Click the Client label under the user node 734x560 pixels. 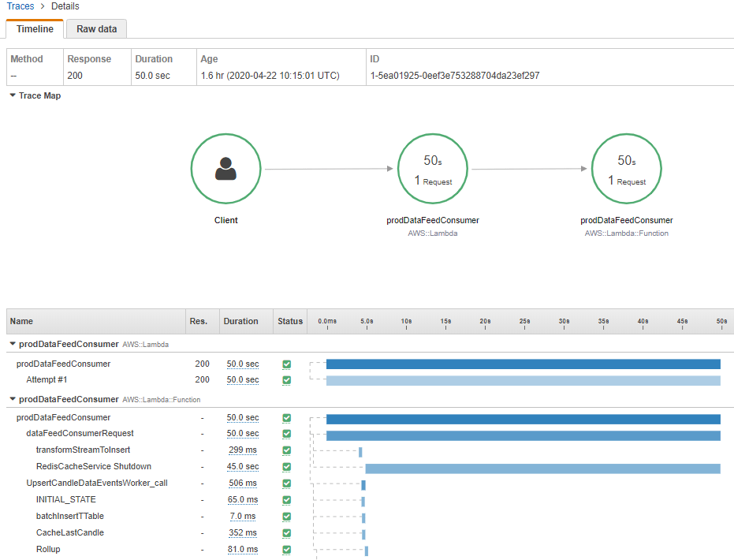pyautogui.click(x=225, y=220)
